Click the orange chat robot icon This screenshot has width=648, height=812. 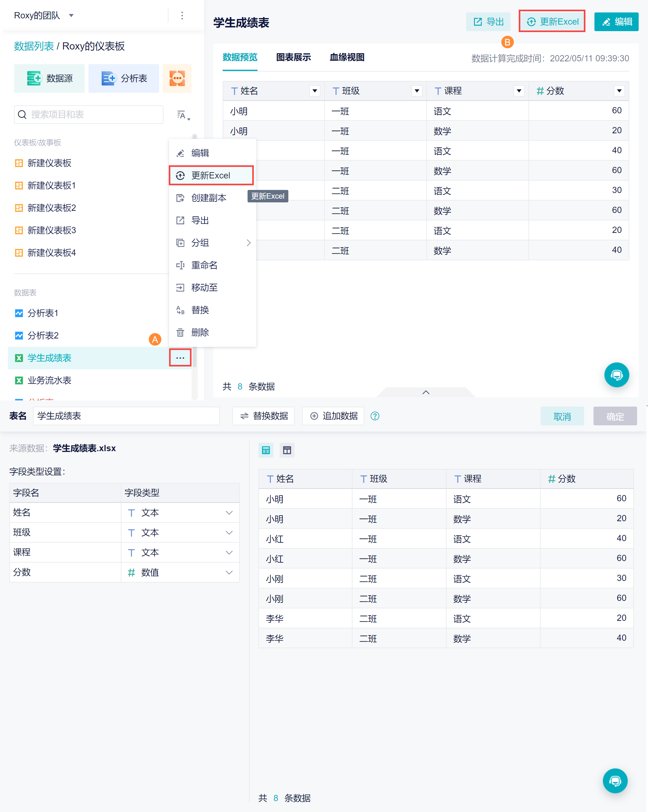pyautogui.click(x=177, y=78)
